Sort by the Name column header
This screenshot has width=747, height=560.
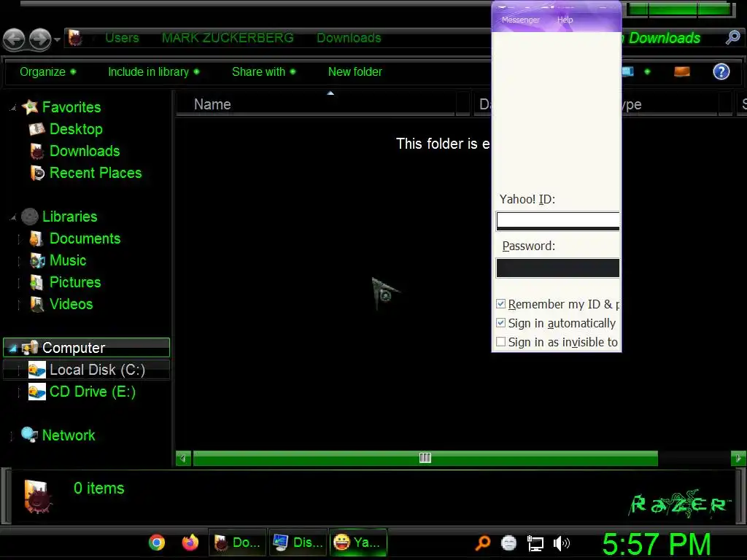click(317, 104)
